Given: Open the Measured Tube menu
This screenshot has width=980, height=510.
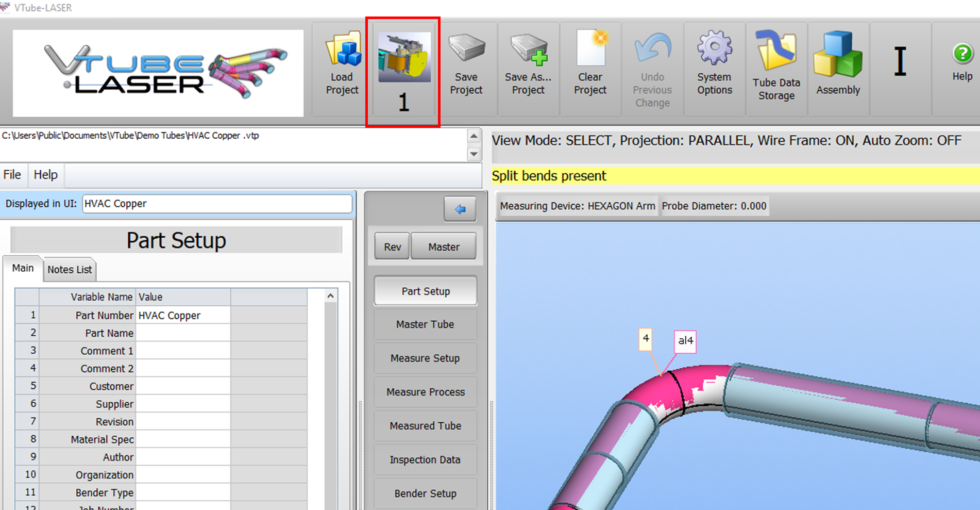Looking at the screenshot, I should [426, 426].
